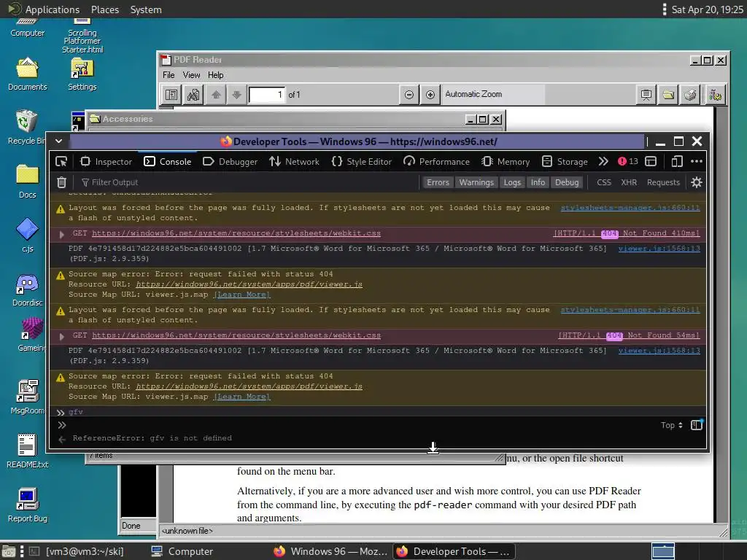The image size is (747, 560).
Task: Open the Doordisc desktop icon
Action: [27, 290]
